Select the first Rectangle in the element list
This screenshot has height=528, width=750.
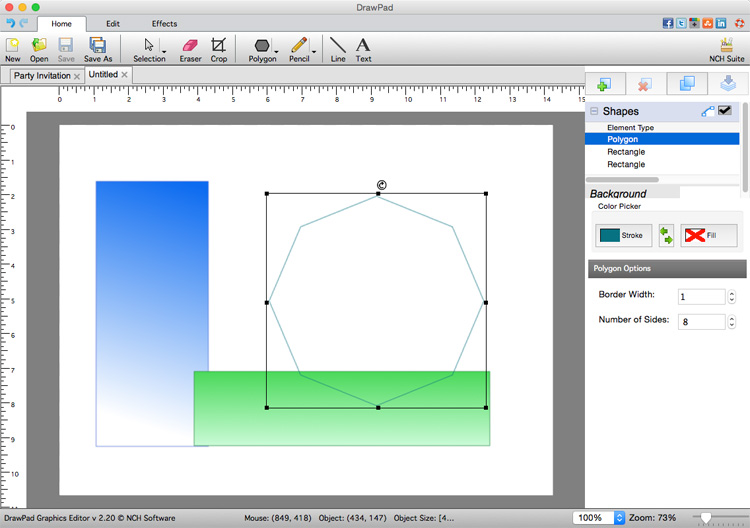pos(626,152)
